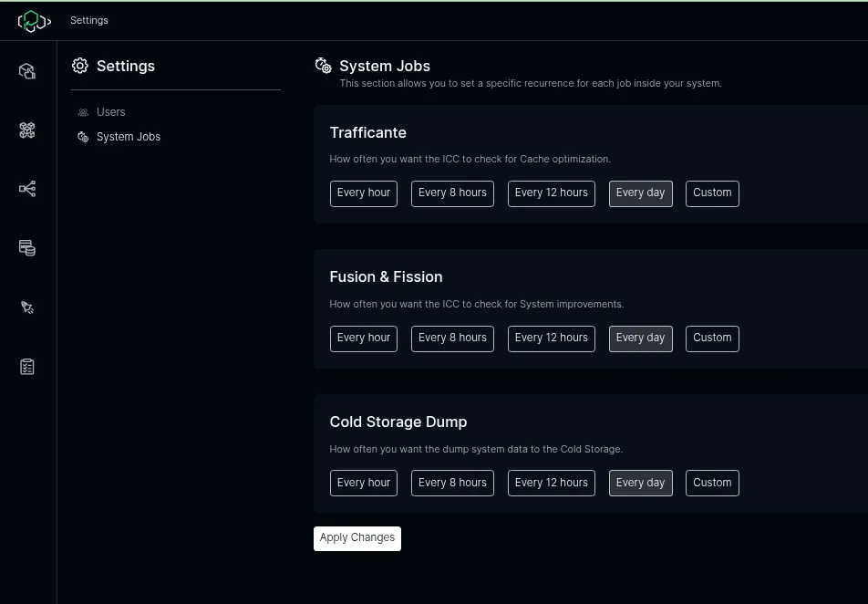Set Cold Storage Dump to Every hour
The height and width of the screenshot is (604, 868).
363,483
